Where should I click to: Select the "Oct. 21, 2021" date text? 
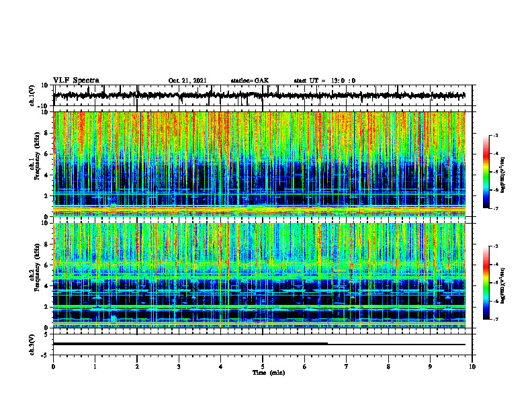[x=187, y=81]
